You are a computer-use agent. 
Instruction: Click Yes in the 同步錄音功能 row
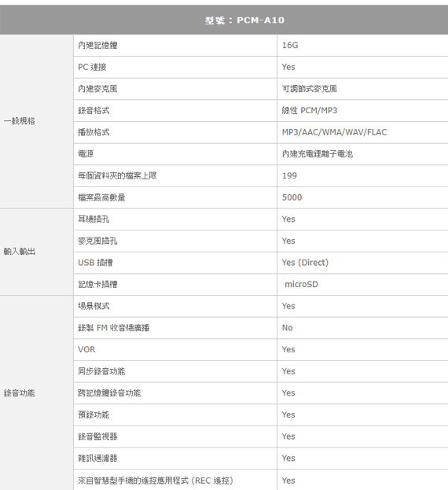288,371
